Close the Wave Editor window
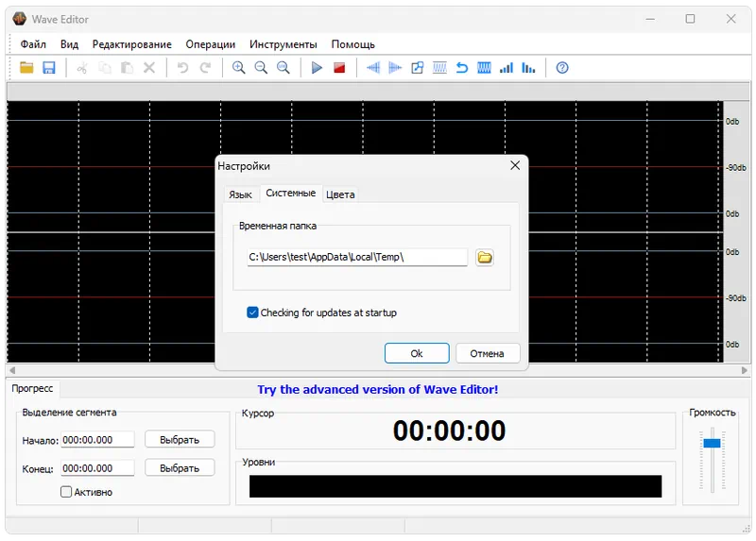 pyautogui.click(x=730, y=19)
